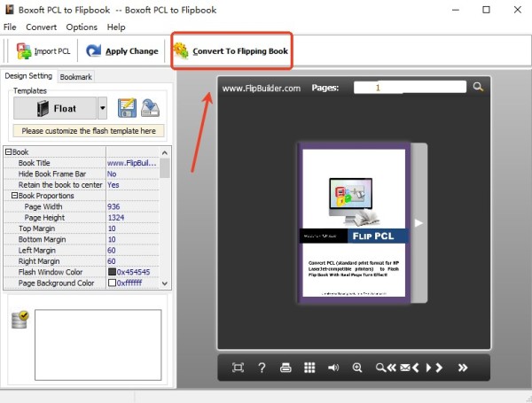
Task: Click the property list scrollbar thumb
Action: [165, 168]
